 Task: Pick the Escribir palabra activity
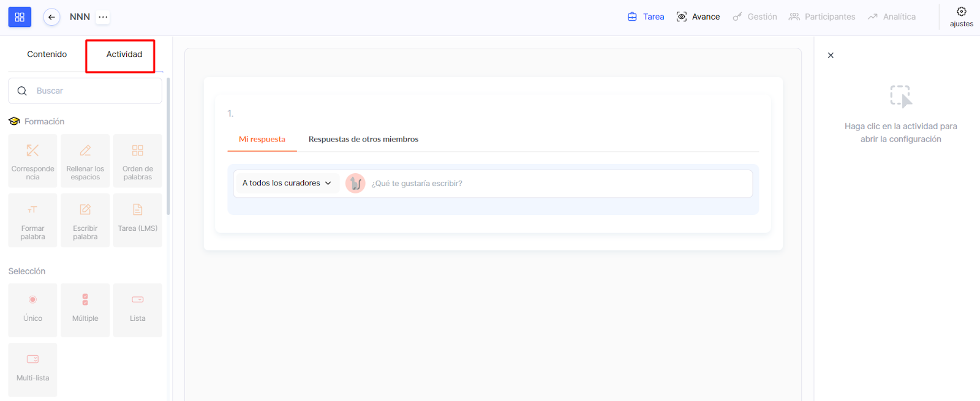(85, 220)
